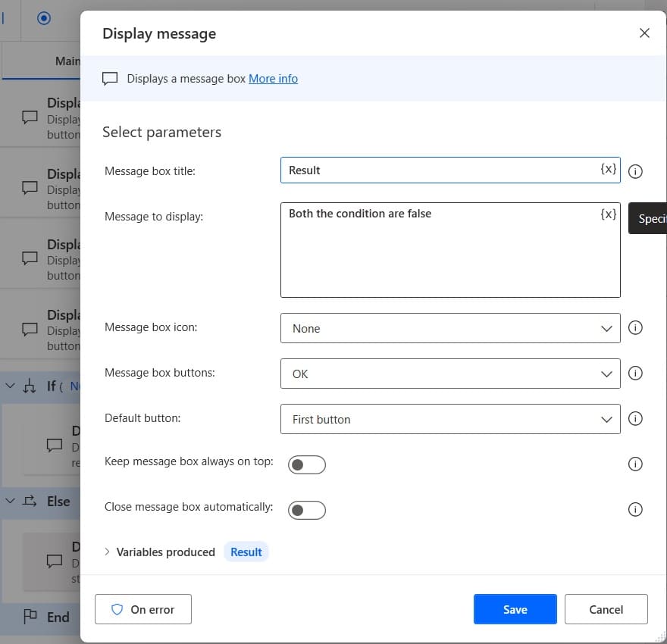The image size is (667, 644).
Task: Click the variable picker in Message box title
Action: click(608, 169)
